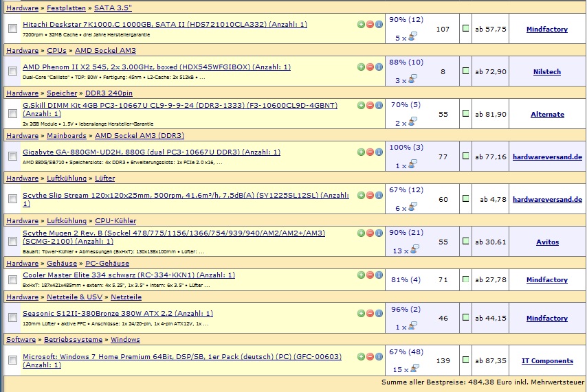Tick the selection checkbox for Seasonic S12II-380Bronze
The width and height of the screenshot is (587, 392).
point(13,318)
